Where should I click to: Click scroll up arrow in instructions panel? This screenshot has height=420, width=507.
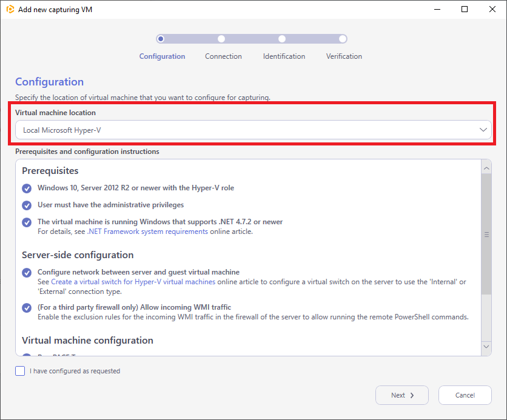click(x=486, y=168)
